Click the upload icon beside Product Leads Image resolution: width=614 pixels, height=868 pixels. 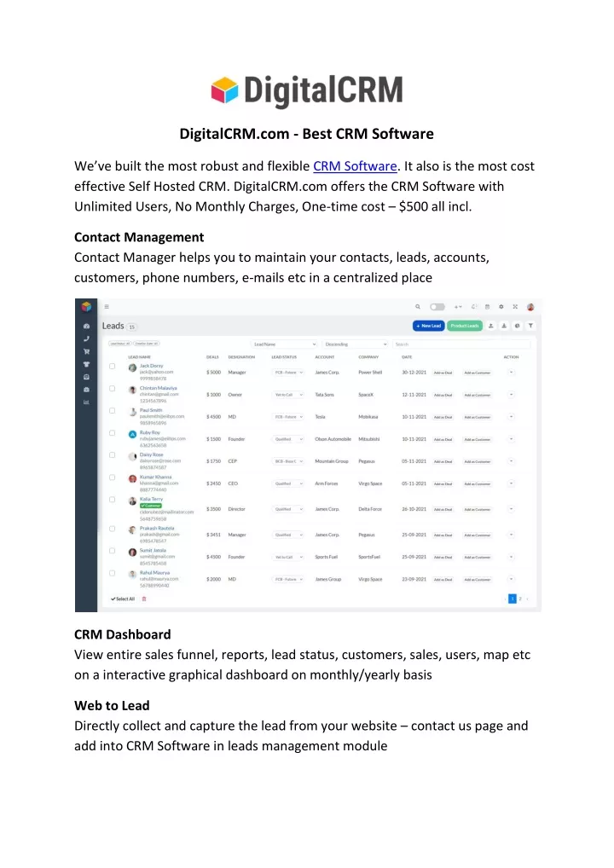490,326
